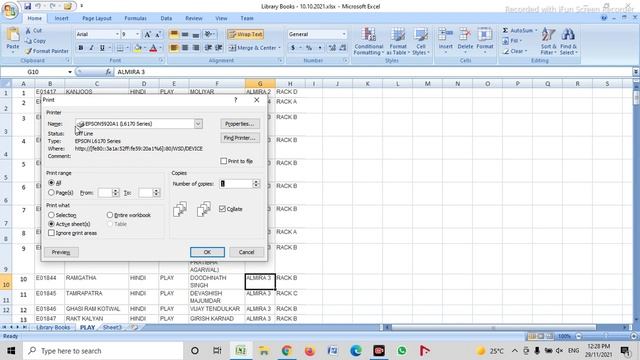Toggle Underline formatting in ribbon
The height and width of the screenshot is (360, 640).
tap(102, 48)
